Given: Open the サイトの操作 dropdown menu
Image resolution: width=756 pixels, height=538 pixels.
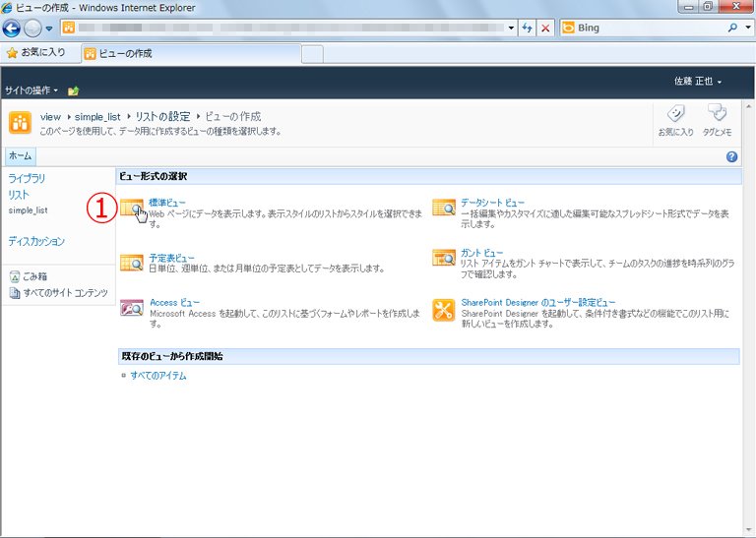Looking at the screenshot, I should 31,90.
